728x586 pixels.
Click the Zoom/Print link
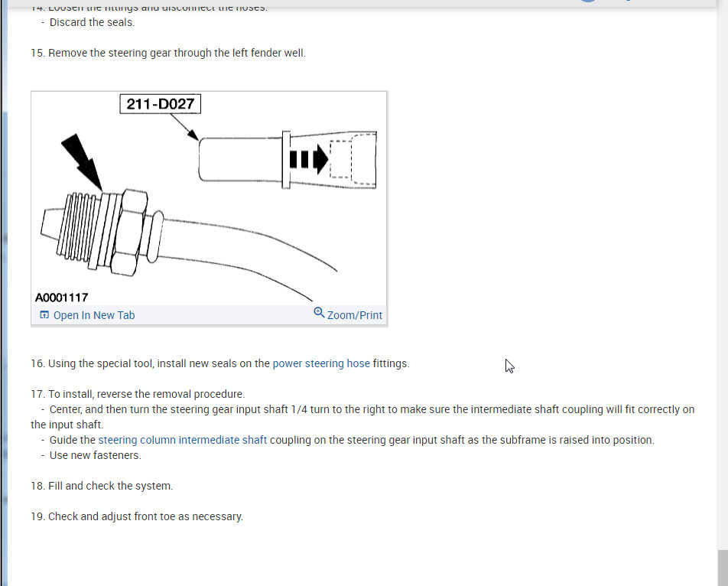pyautogui.click(x=354, y=315)
